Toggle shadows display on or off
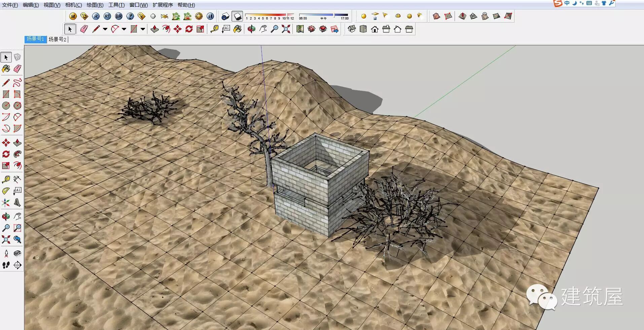Screen dimensions: 644x330 237,16
